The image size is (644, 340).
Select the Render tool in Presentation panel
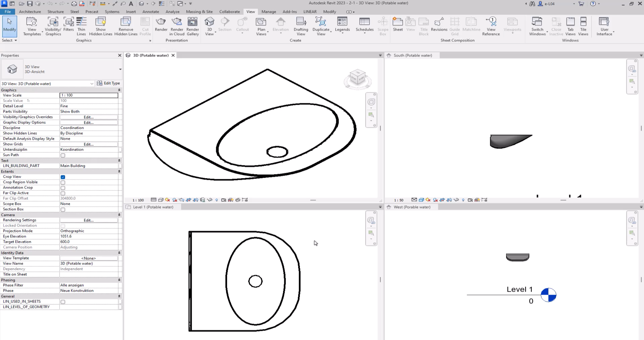point(161,26)
